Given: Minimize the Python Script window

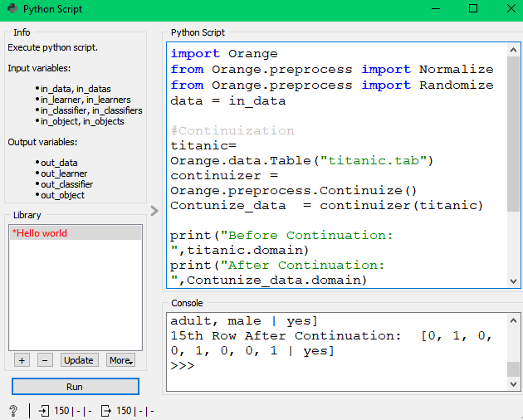Looking at the screenshot, I should coord(436,8).
